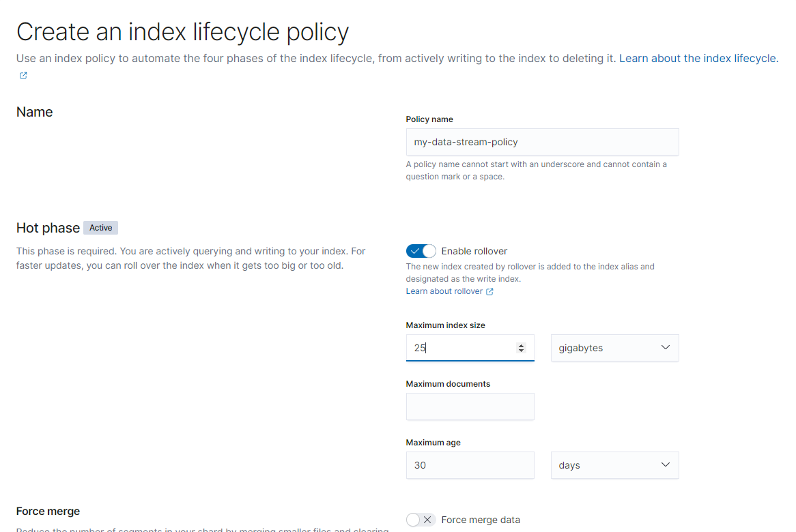
Task: Click the Enable rollover label text
Action: point(474,251)
